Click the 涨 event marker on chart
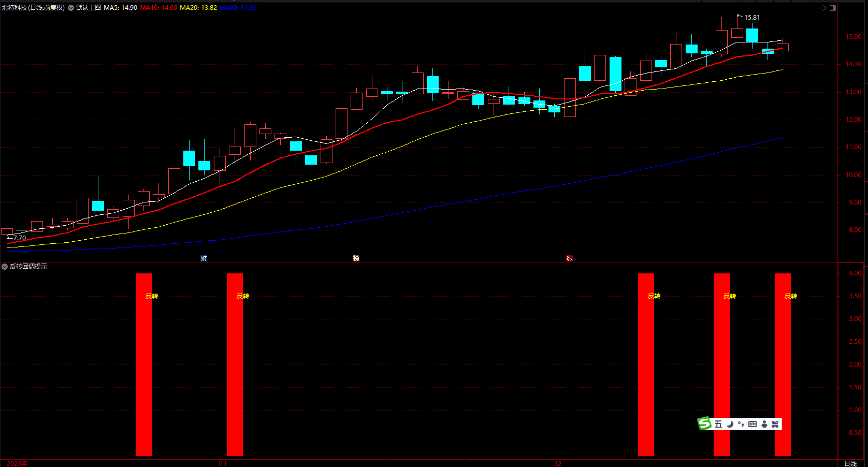The width and height of the screenshot is (868, 467). (569, 258)
